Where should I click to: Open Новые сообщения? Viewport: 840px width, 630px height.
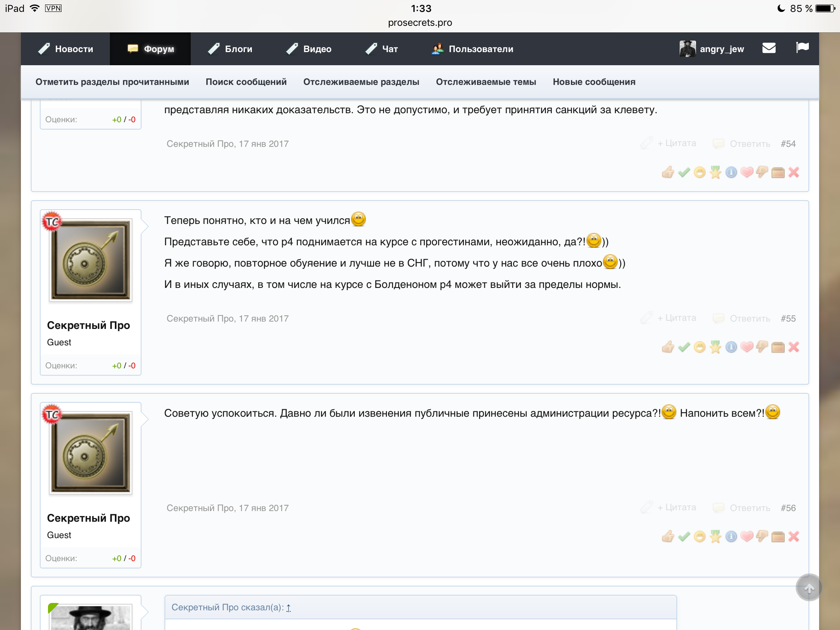[x=593, y=82]
